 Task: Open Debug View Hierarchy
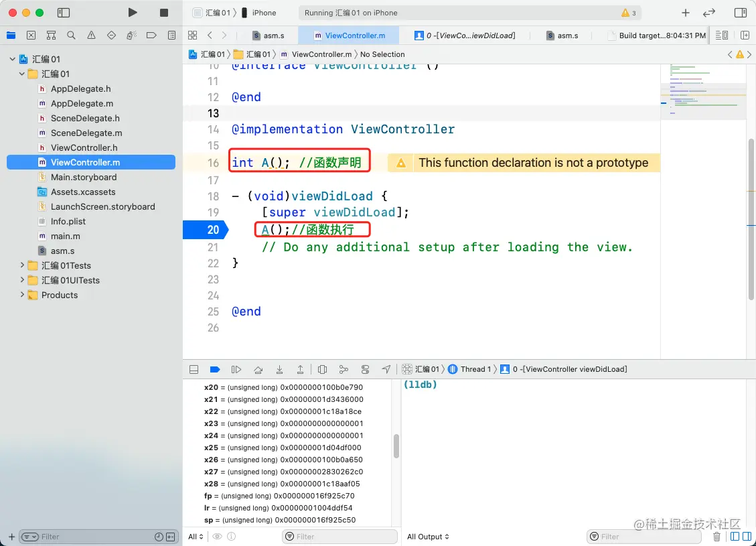[323, 369]
